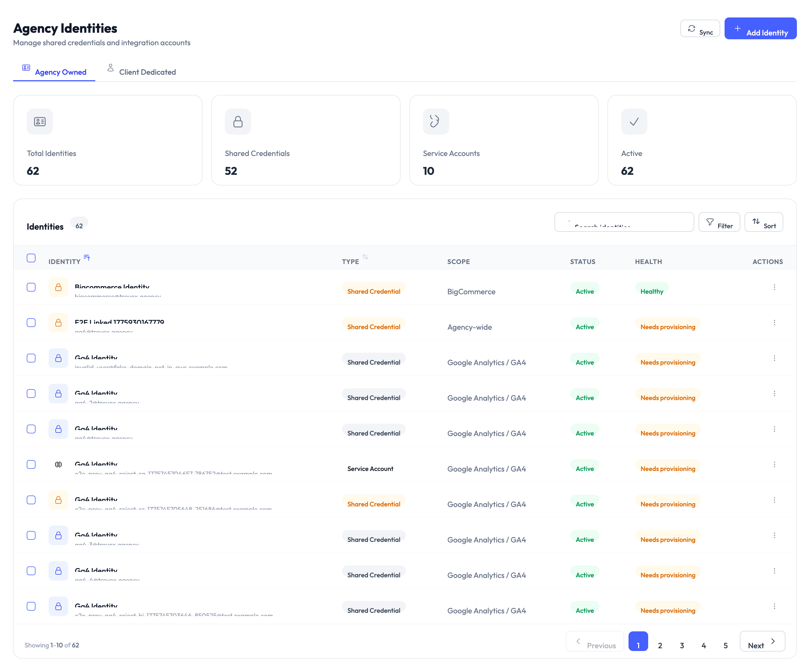The width and height of the screenshot is (810, 672).
Task: Click the Active checkmark card icon
Action: pos(634,122)
